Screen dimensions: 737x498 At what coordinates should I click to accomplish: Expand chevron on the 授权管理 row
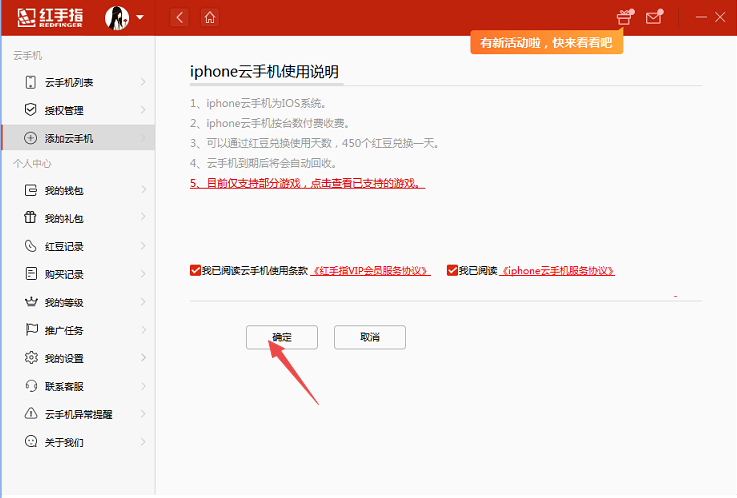point(143,110)
